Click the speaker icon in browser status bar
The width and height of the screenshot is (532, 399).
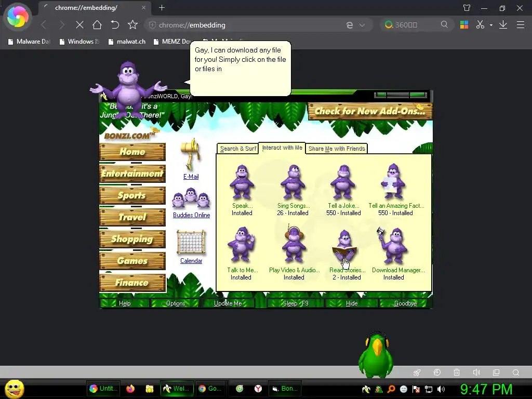(x=476, y=373)
